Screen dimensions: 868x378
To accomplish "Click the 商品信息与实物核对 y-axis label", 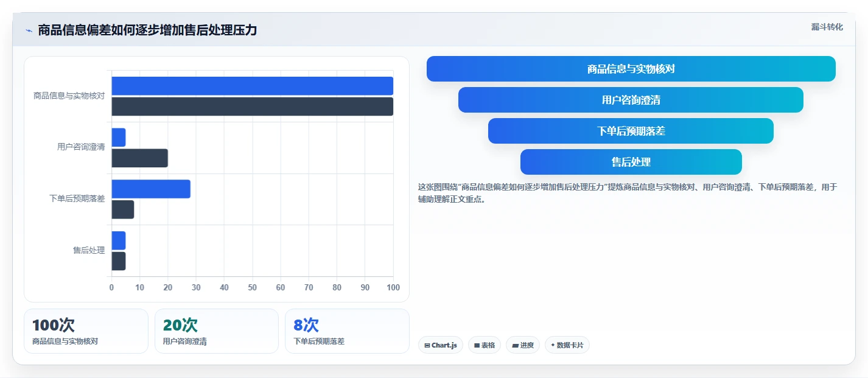I will 69,96.
